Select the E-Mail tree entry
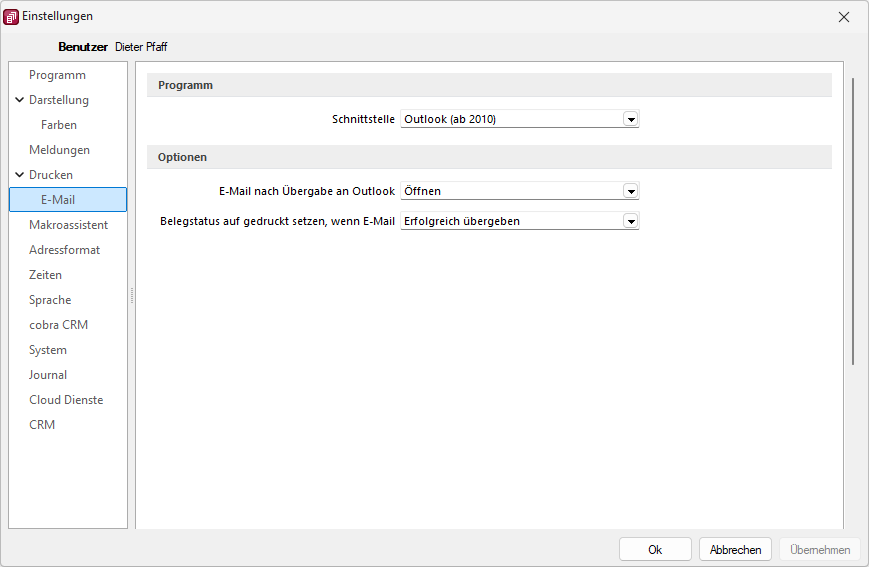 68,200
